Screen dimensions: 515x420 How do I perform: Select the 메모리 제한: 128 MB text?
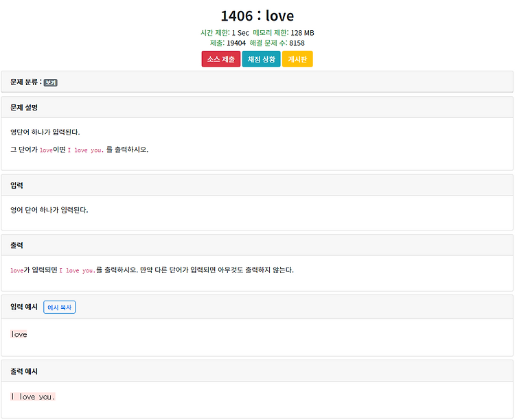(284, 33)
